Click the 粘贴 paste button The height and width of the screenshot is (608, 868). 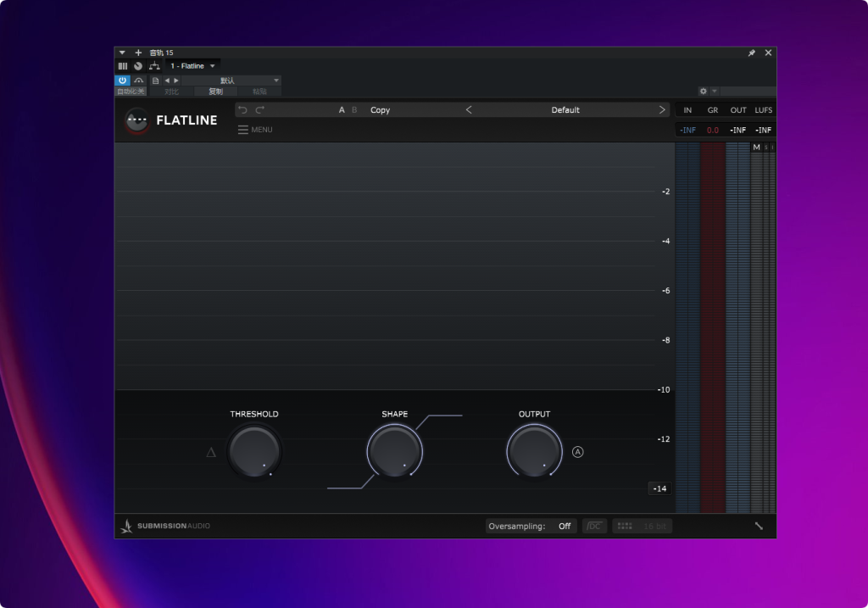[x=259, y=92]
